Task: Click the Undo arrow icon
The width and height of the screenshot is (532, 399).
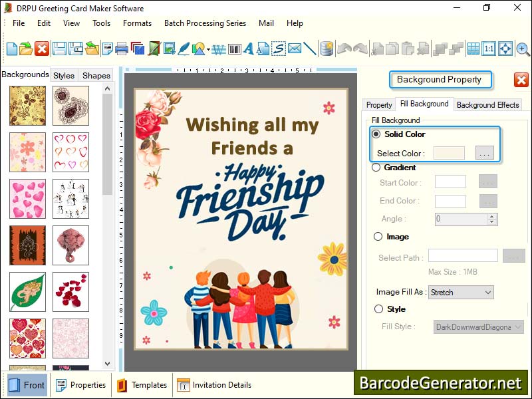Action: pyautogui.click(x=345, y=49)
